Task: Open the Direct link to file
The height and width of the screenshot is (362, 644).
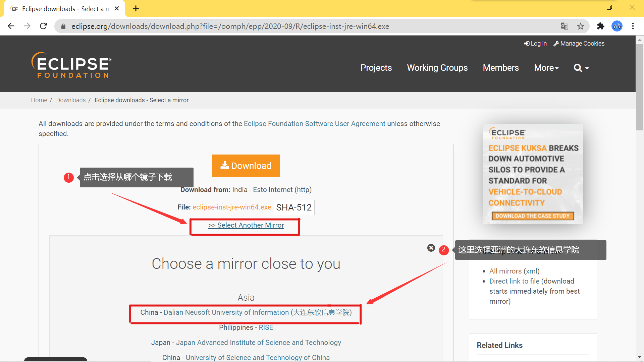Action: [x=515, y=281]
